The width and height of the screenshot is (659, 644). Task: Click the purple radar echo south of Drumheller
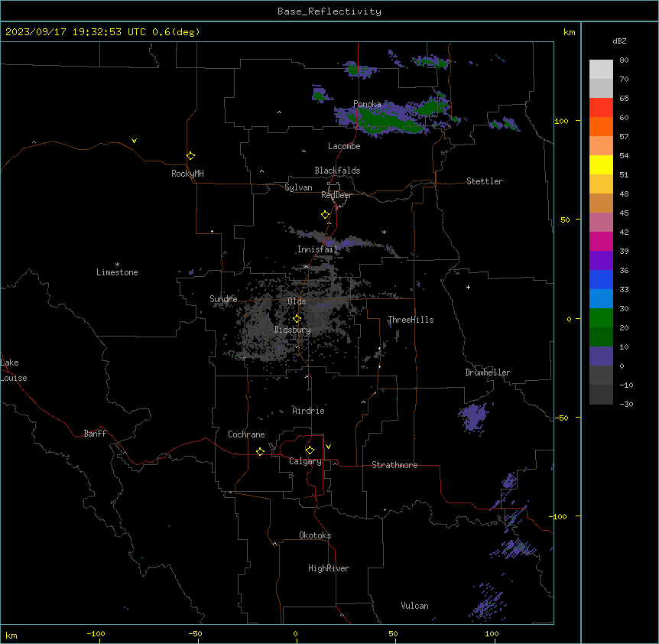pos(475,417)
